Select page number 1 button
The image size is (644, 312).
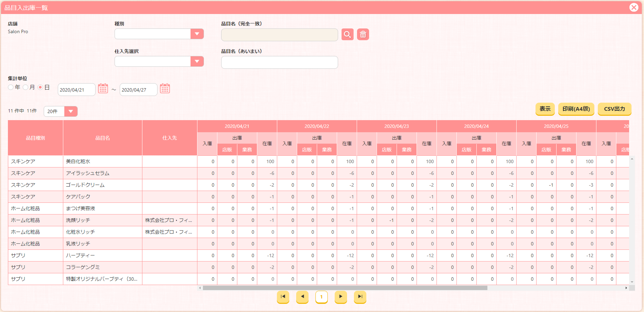(322, 297)
